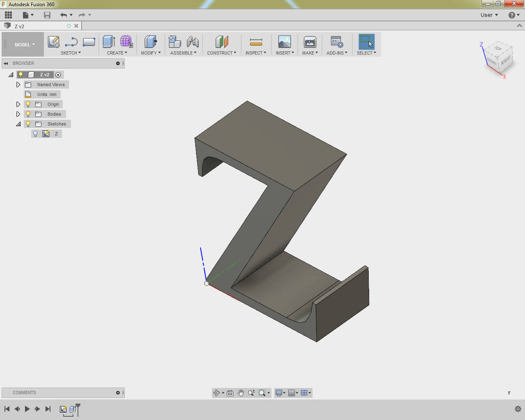
Task: Toggle visibility lightbulb of Bodies folder
Action: coord(28,114)
